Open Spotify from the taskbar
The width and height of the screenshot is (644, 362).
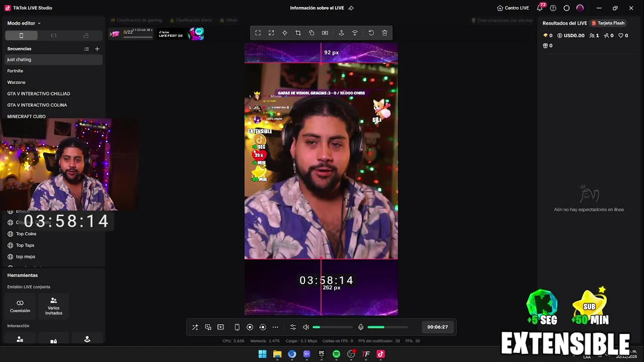click(x=336, y=354)
